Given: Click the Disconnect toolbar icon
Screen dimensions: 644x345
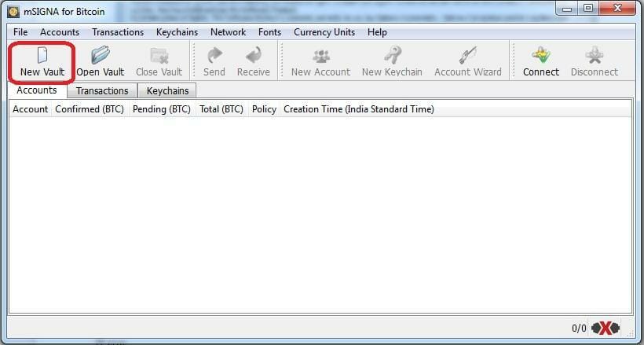Looking at the screenshot, I should tap(595, 55).
